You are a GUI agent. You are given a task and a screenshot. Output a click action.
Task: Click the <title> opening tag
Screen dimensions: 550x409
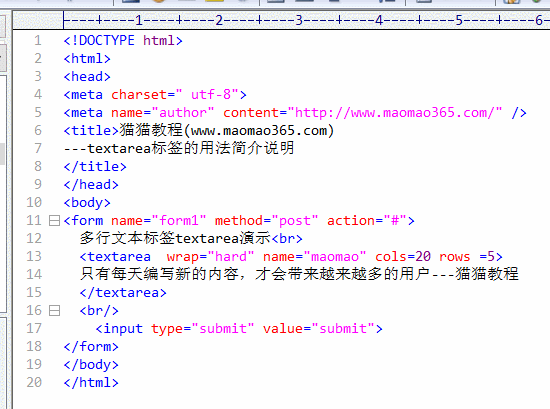tap(91, 130)
